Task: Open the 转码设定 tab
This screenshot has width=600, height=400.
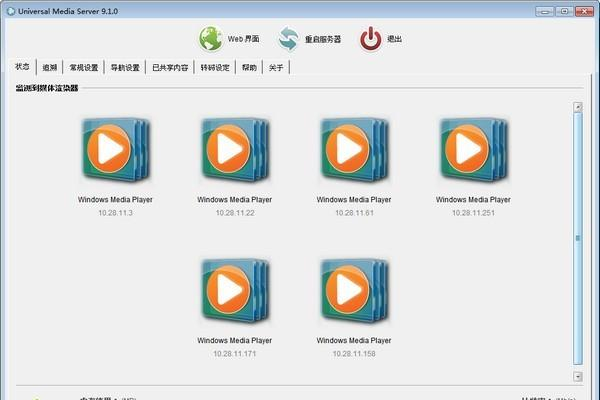Action: tap(215, 68)
